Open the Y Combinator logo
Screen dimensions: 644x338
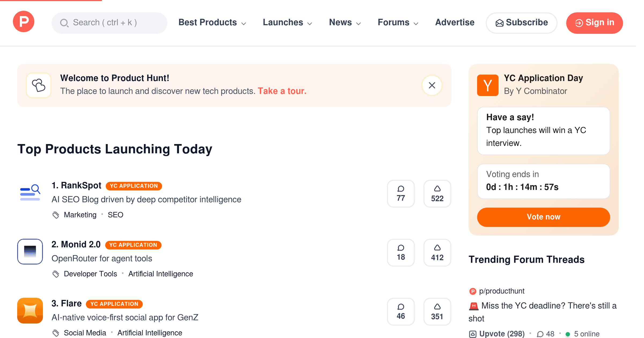coord(488,85)
